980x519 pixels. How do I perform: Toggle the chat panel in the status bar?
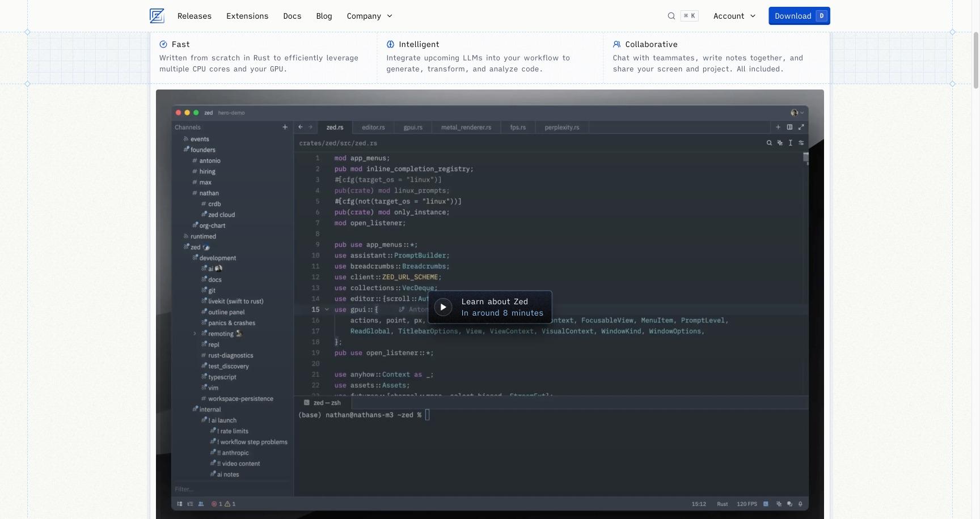789,504
